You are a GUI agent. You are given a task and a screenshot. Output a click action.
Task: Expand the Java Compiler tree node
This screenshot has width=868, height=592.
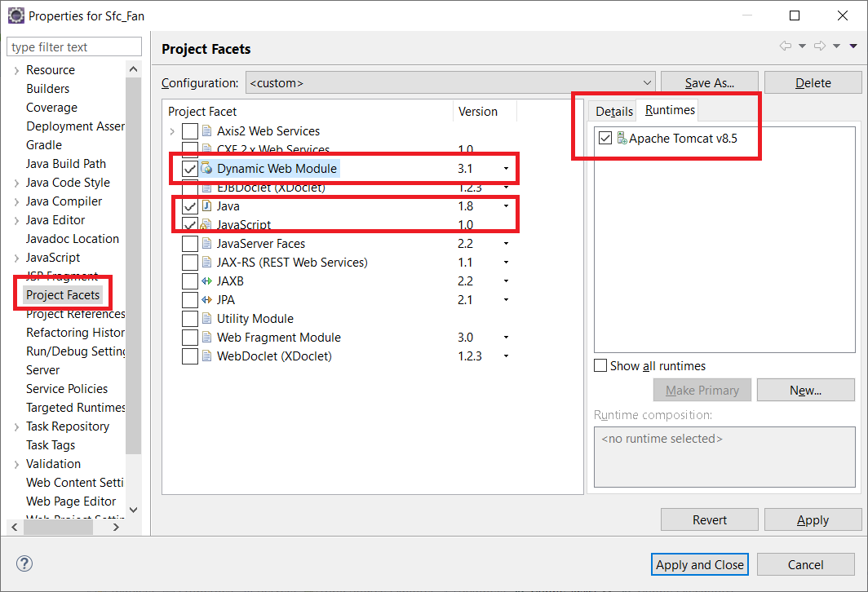tap(16, 202)
